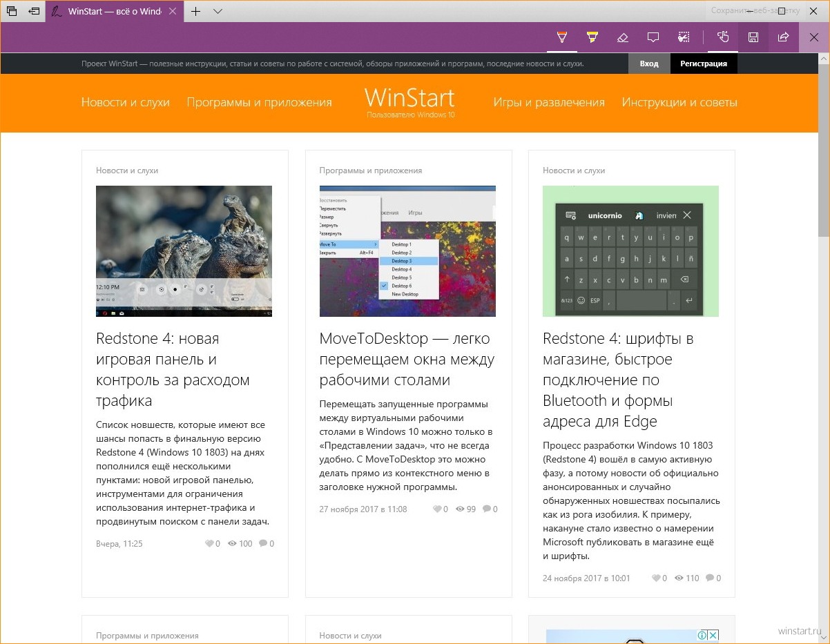Open Новости и слухи menu section
The width and height of the screenshot is (830, 644).
[126, 102]
